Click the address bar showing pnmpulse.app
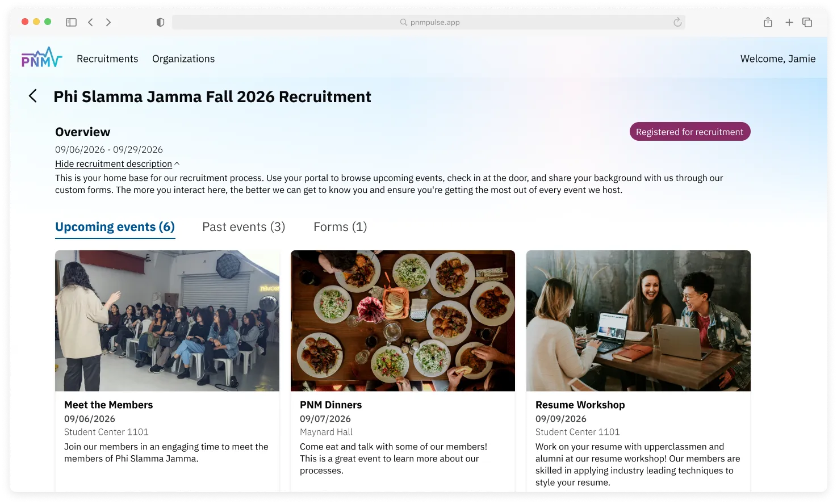Viewport: 837px width, 504px height. [430, 22]
